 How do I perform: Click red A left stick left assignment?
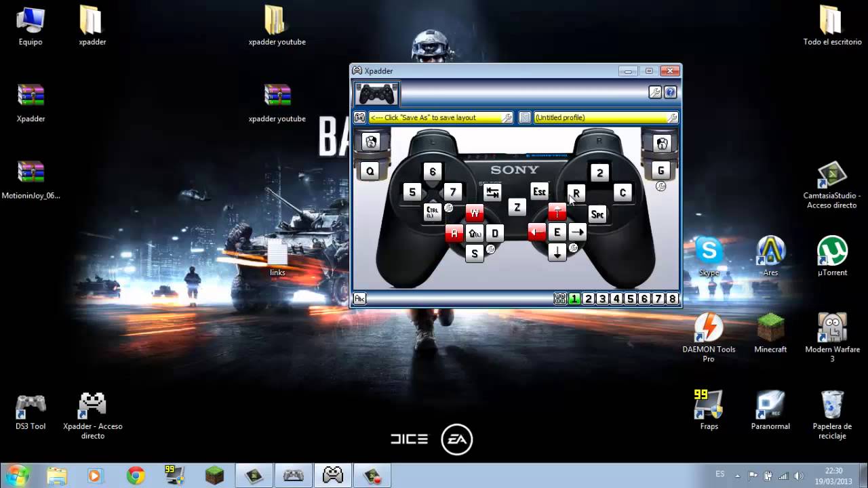[454, 234]
